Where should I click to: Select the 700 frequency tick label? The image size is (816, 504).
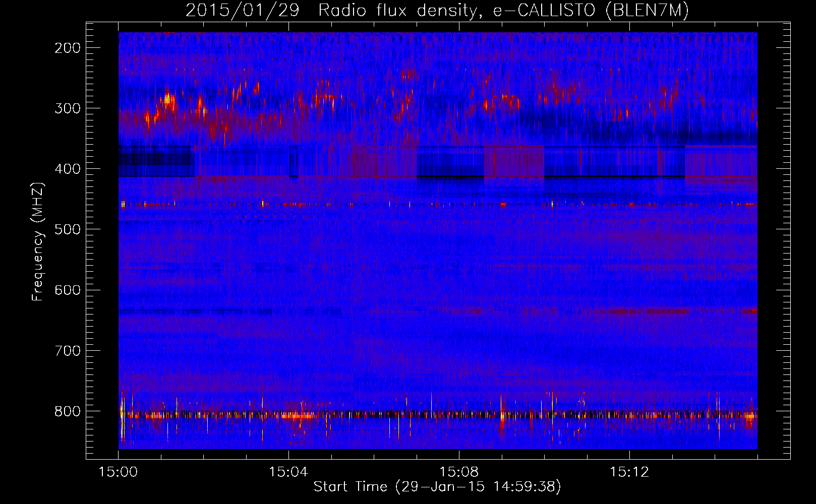pos(68,350)
